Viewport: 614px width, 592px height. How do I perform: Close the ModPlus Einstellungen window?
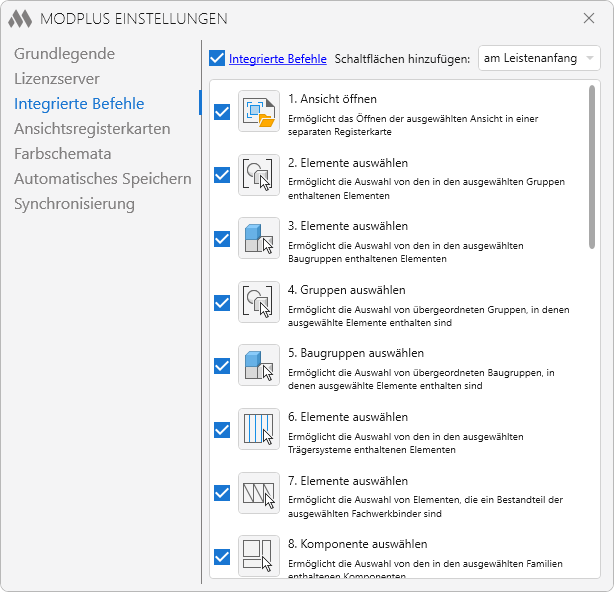click(x=589, y=18)
